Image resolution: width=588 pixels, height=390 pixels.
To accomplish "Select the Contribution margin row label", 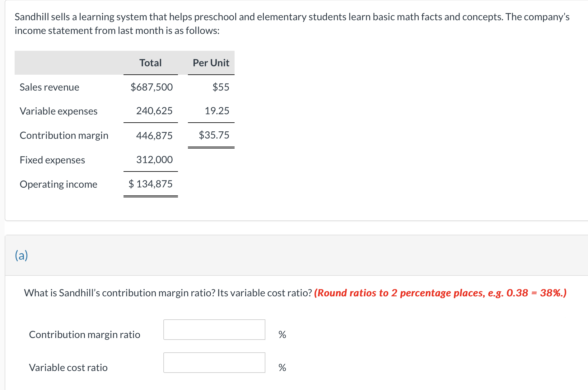I will point(64,135).
